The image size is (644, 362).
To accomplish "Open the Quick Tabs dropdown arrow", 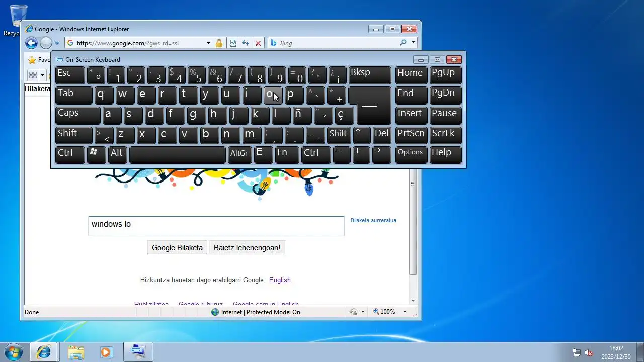I will point(43,75).
